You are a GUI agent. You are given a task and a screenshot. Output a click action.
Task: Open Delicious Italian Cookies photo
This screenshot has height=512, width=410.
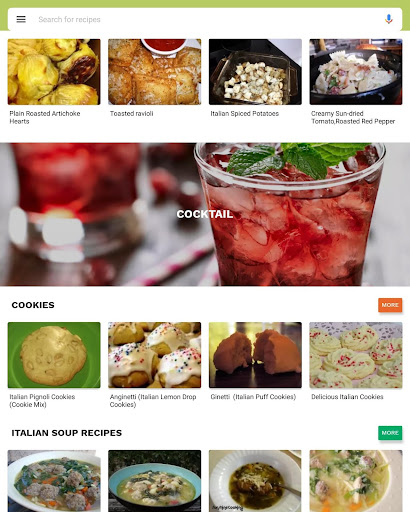click(356, 355)
